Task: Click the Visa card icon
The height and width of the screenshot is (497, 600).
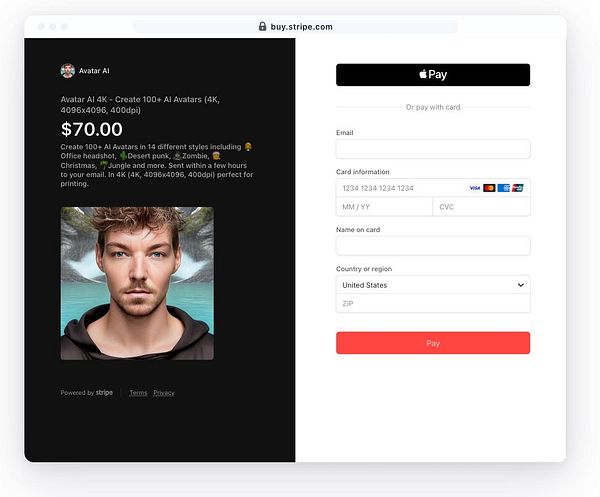Action: click(474, 188)
